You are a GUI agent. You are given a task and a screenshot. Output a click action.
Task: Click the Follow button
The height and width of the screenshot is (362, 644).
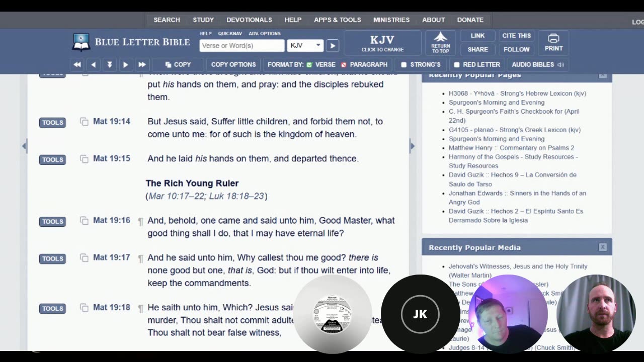pos(516,49)
